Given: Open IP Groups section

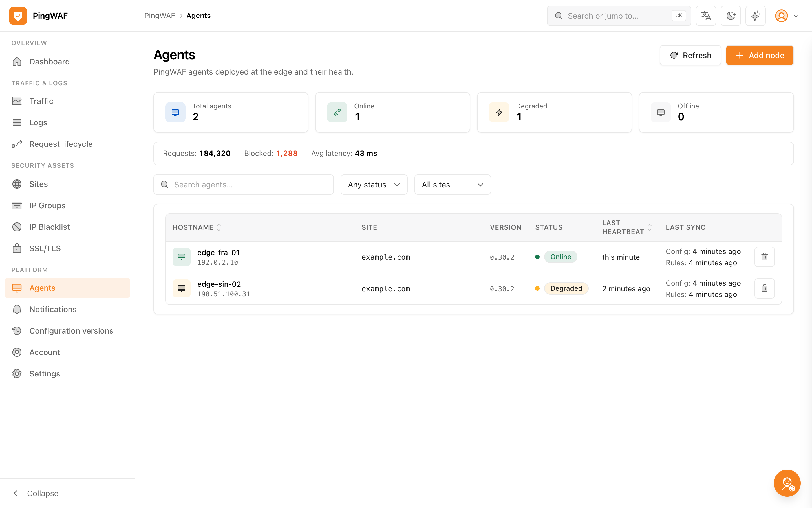Looking at the screenshot, I should click(67, 206).
